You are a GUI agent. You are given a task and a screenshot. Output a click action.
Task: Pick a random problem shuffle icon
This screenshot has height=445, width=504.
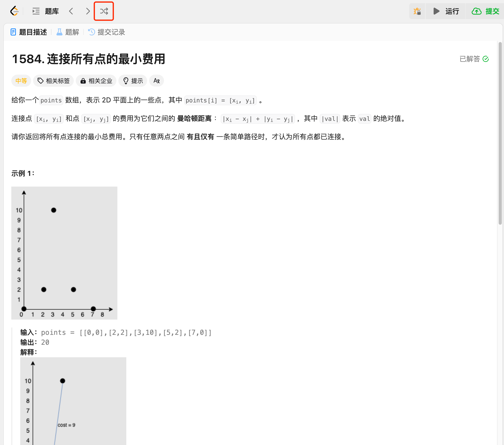[104, 11]
